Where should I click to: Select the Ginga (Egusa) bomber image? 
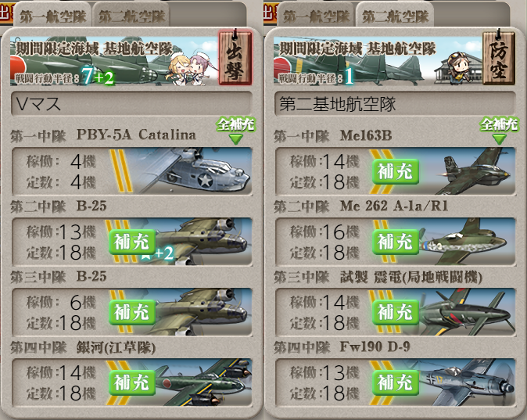[203, 382]
